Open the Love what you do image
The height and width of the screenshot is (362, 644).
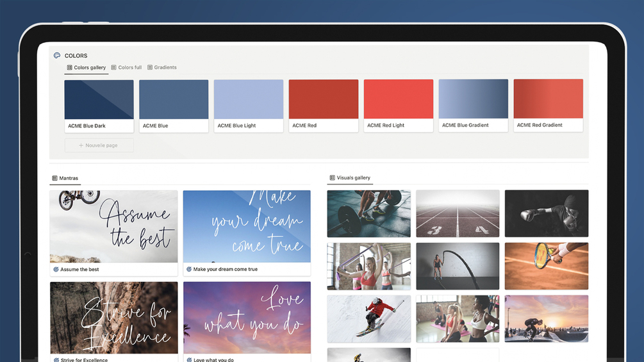247,318
